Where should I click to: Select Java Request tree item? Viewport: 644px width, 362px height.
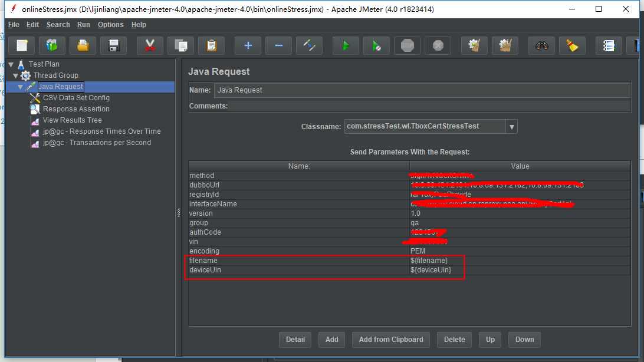point(61,87)
